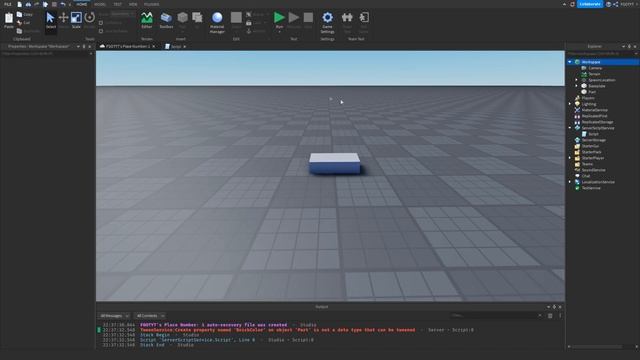
Task: Toggle the Collisions checkbox
Action: (x=101, y=23)
